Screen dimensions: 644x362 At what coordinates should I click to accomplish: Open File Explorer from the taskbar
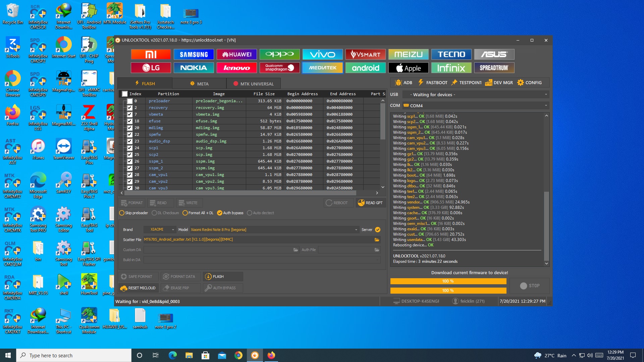[x=189, y=355]
